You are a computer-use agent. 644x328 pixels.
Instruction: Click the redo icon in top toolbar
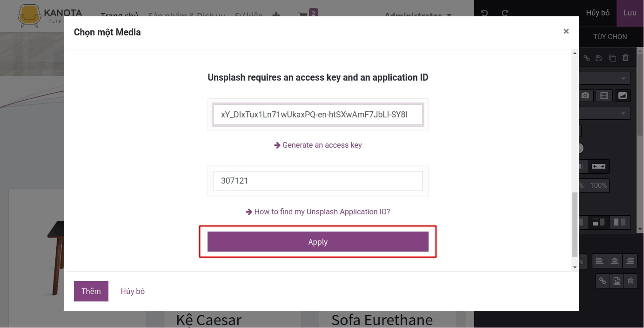pos(505,13)
